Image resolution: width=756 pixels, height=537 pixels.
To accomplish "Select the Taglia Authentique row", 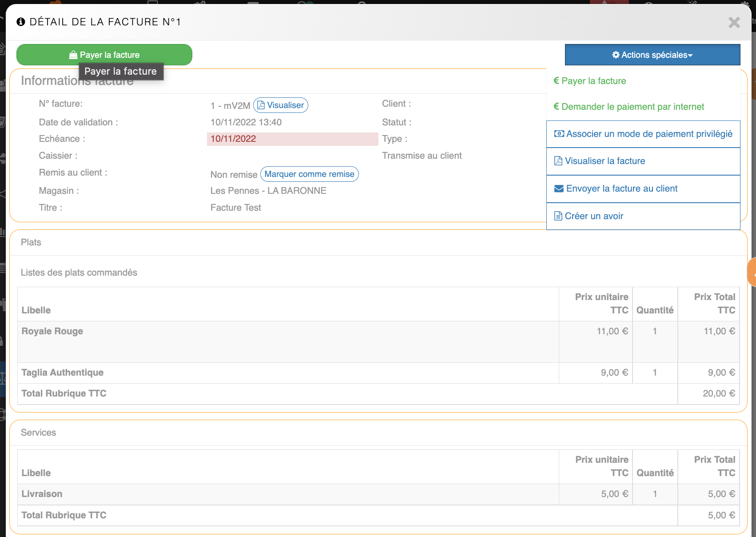I will click(63, 373).
